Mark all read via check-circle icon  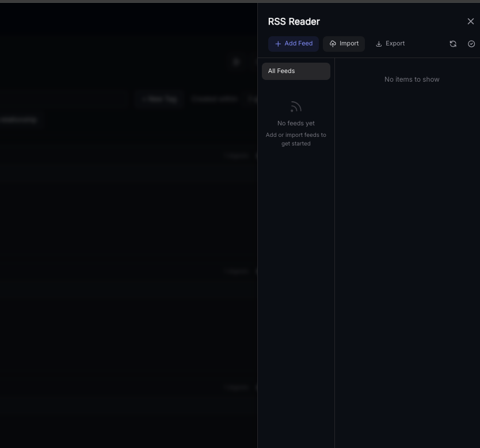pos(471,44)
